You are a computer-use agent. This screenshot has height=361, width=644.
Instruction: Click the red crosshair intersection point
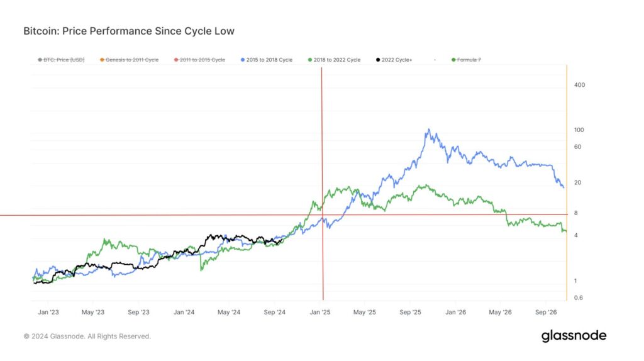click(323, 215)
